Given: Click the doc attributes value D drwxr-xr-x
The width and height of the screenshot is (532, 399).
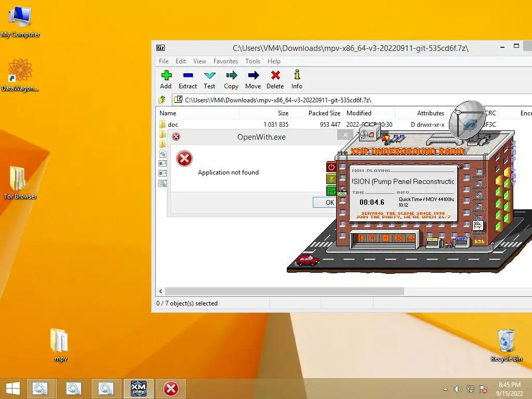Looking at the screenshot, I should [x=428, y=125].
